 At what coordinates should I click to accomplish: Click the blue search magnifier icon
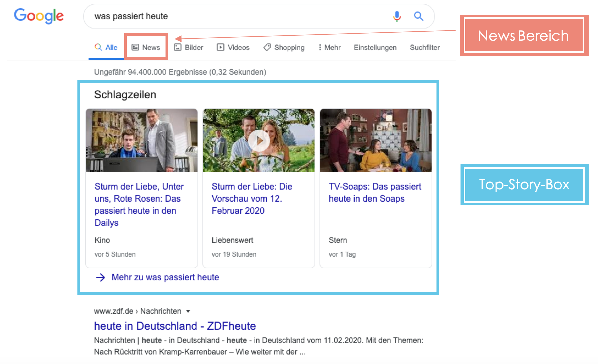(418, 16)
